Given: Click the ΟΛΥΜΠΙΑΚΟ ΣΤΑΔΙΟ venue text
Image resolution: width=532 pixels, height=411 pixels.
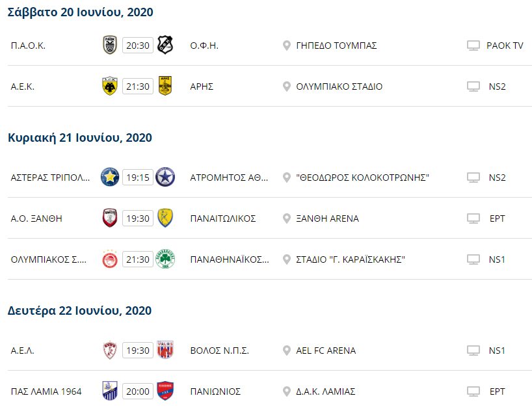Looking at the screenshot, I should (x=339, y=86).
